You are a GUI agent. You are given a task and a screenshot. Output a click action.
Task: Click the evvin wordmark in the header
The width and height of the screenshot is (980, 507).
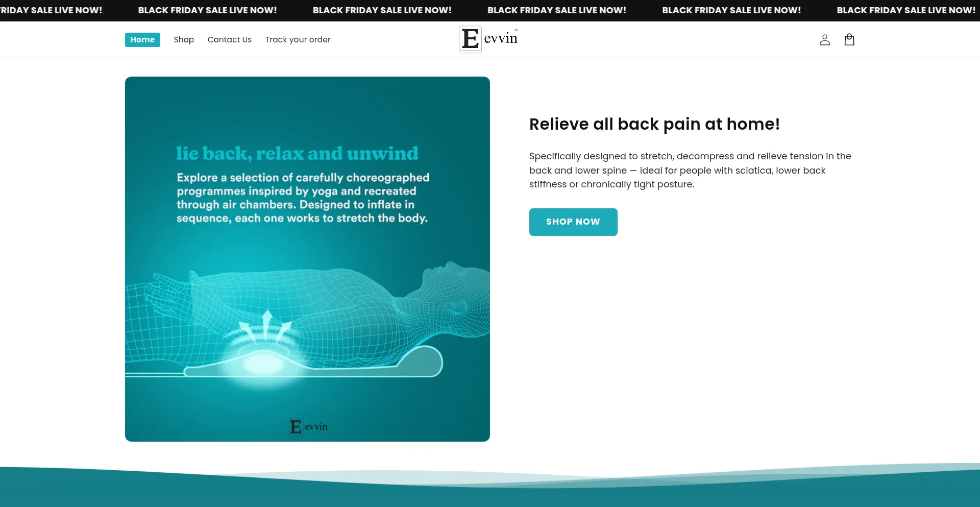pos(500,39)
